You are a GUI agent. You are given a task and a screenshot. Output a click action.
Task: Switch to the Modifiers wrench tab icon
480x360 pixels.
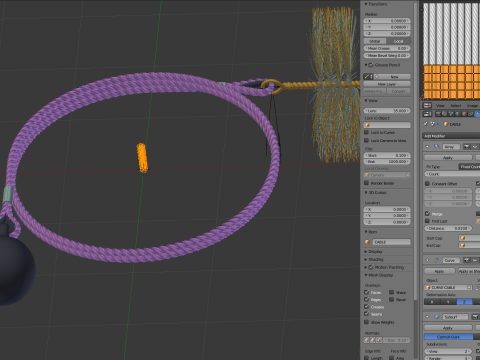pos(477,114)
